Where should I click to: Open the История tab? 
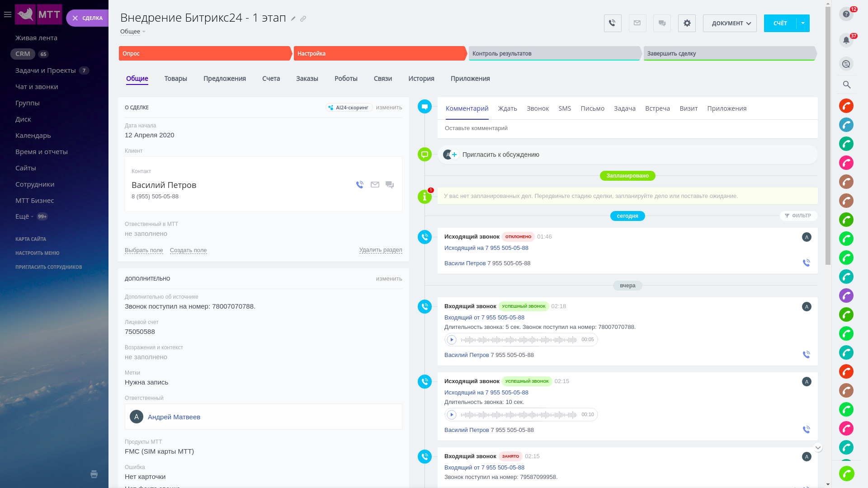[421, 79]
